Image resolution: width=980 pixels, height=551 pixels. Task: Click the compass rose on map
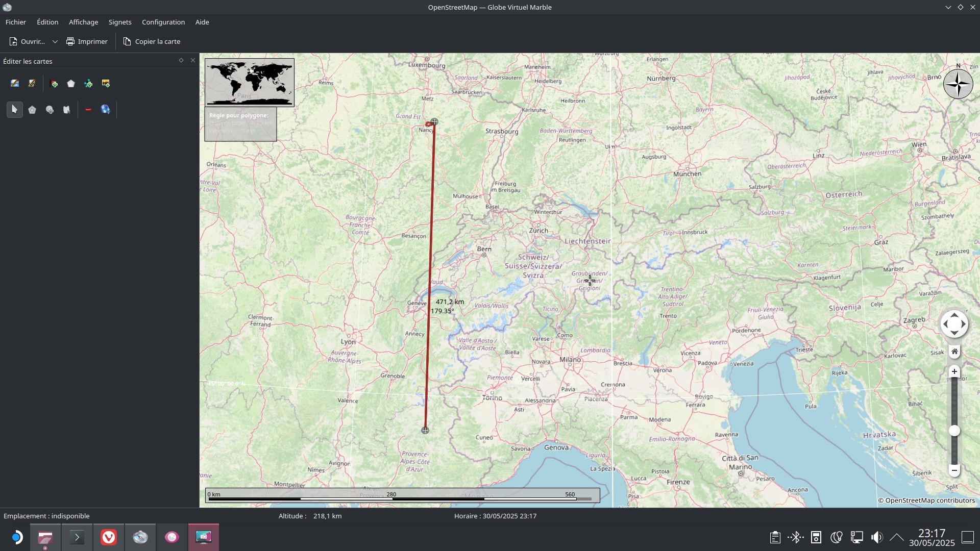click(958, 84)
